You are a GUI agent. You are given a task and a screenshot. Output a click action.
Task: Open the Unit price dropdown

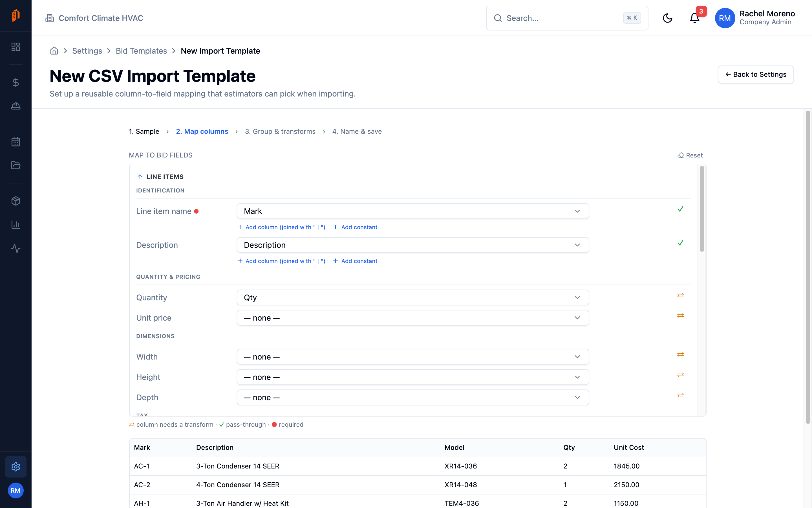[413, 318]
